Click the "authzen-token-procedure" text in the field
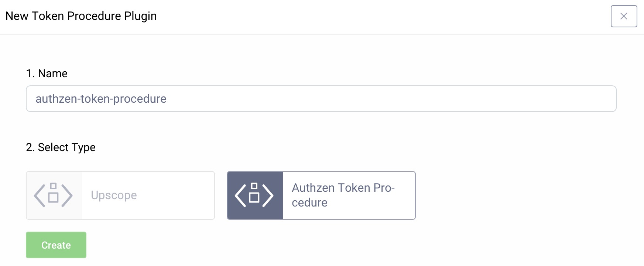 pos(101,99)
